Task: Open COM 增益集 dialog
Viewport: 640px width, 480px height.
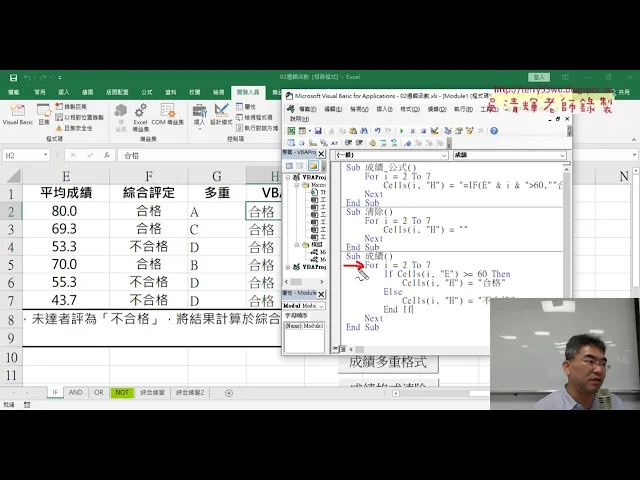Action: click(167, 114)
